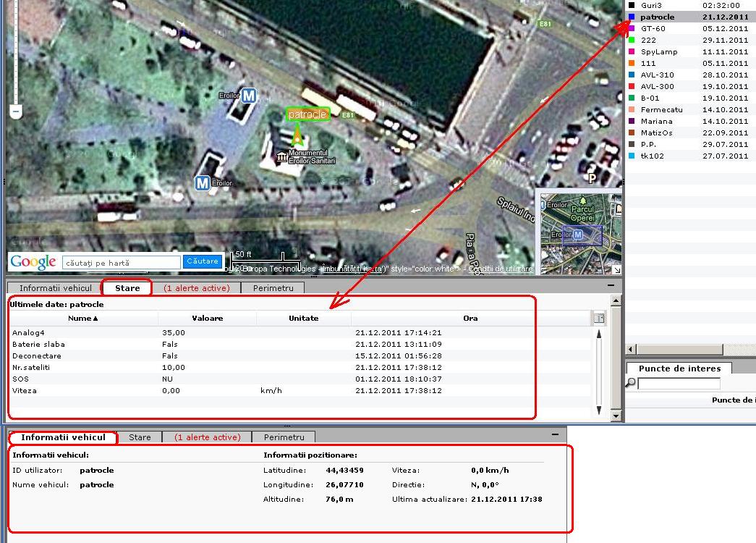Click the Valoare column header
Viewport: 756px width, 543px height.
[207, 319]
